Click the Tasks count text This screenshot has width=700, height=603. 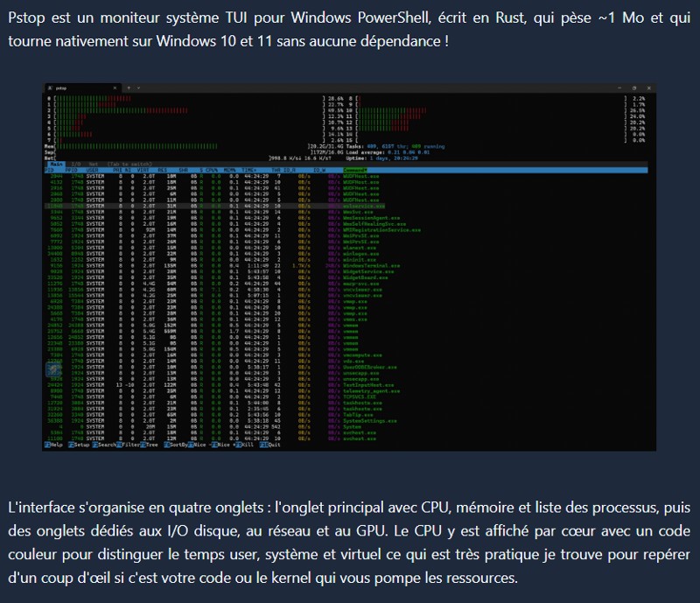coord(395,146)
